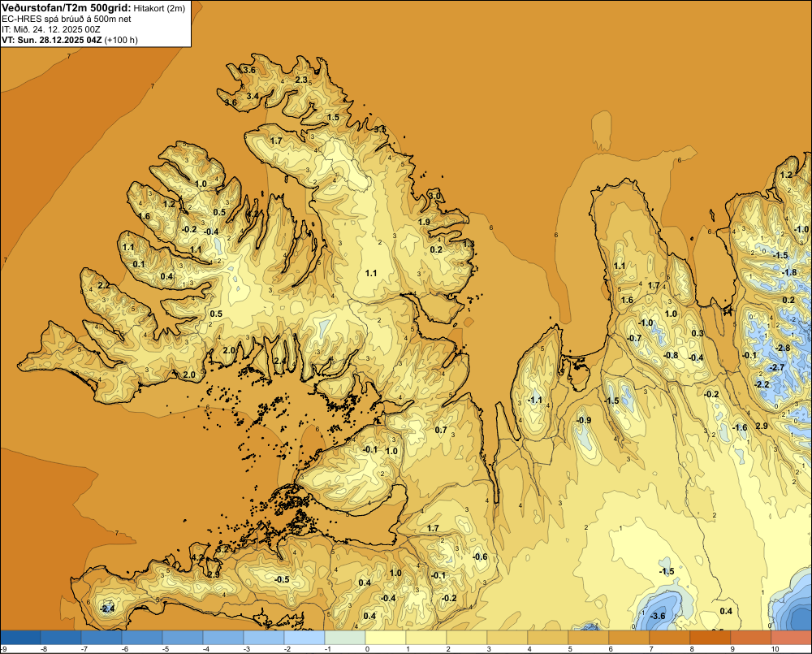
Task: Click the 'VT: Sun. 28.12.2025 04Z' valid time
Action: pyautogui.click(x=52, y=40)
